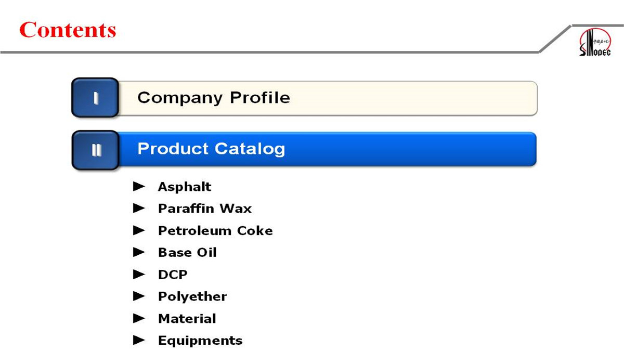Go to the Equipments entry
This screenshot has width=624, height=364.
coord(200,341)
